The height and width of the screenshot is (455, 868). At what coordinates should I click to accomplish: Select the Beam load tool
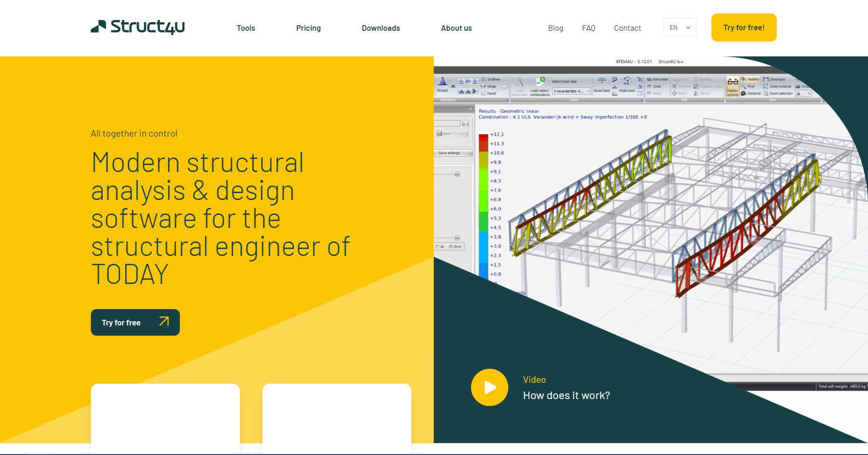coord(601,85)
